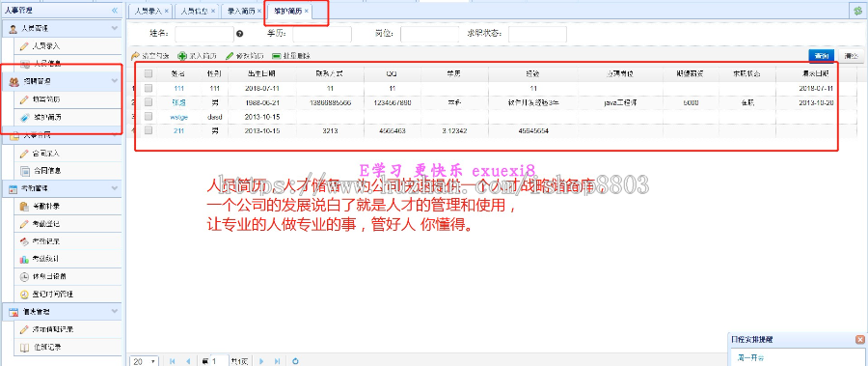
Task: Click the pencil icon of 填写简历
Action: (x=24, y=99)
